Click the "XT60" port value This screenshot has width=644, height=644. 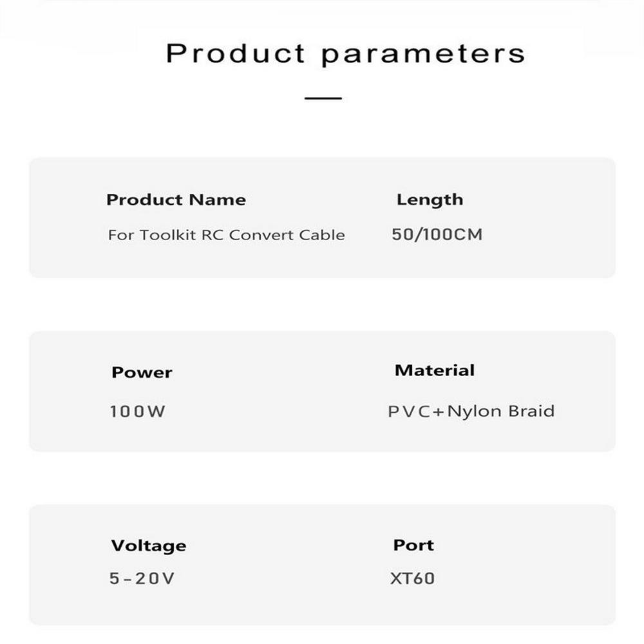click(x=412, y=578)
